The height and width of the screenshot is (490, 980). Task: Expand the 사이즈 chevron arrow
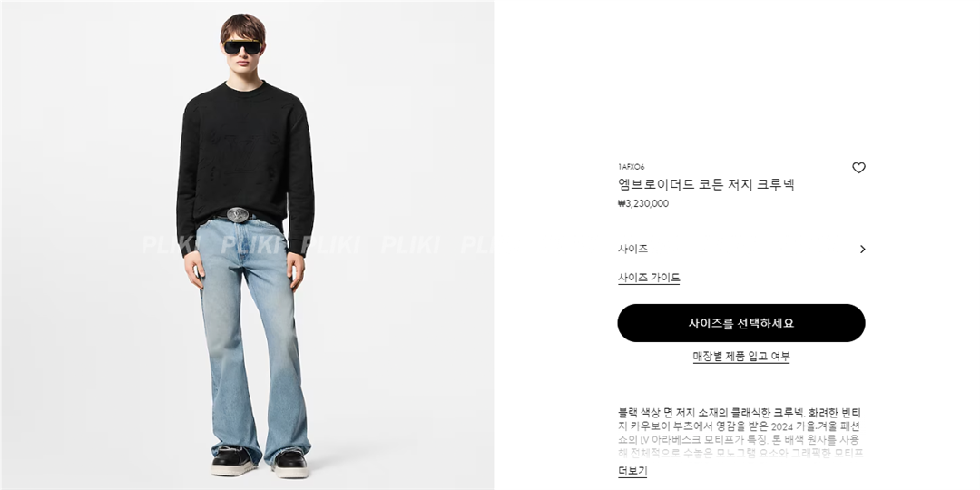pyautogui.click(x=863, y=249)
